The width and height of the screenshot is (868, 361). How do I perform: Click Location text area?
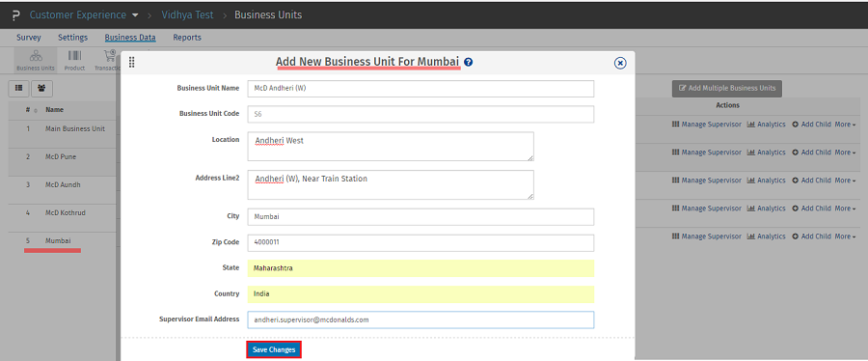(391, 147)
